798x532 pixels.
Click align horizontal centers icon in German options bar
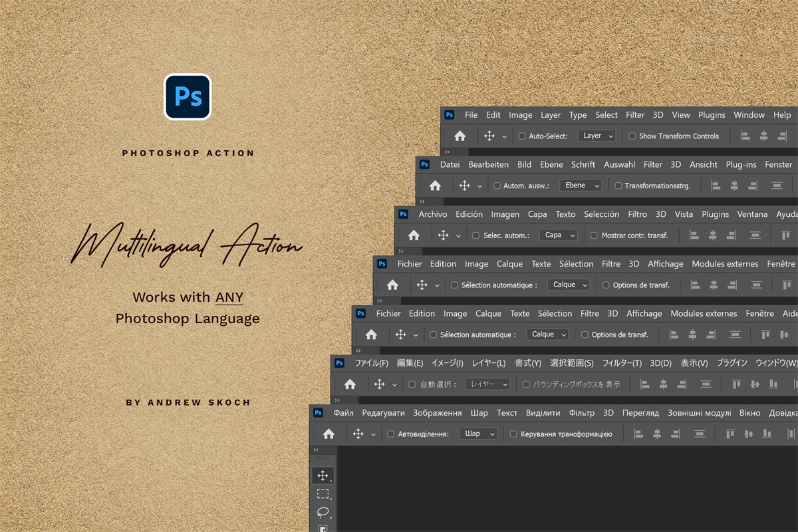(734, 186)
